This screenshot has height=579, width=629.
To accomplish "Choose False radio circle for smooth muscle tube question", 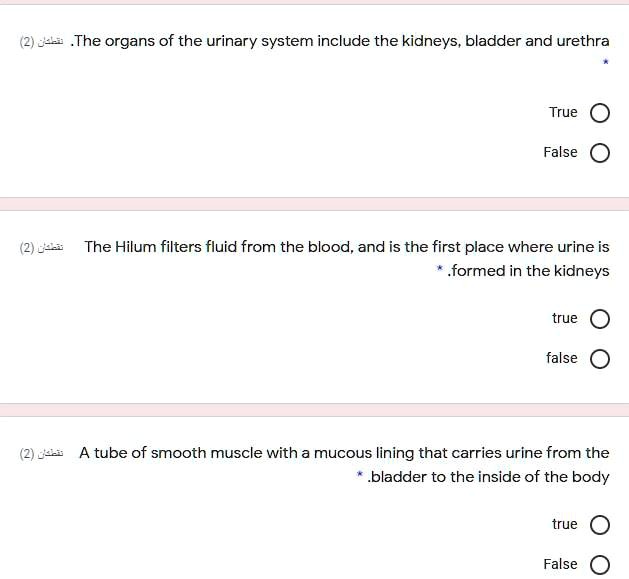I will (600, 565).
